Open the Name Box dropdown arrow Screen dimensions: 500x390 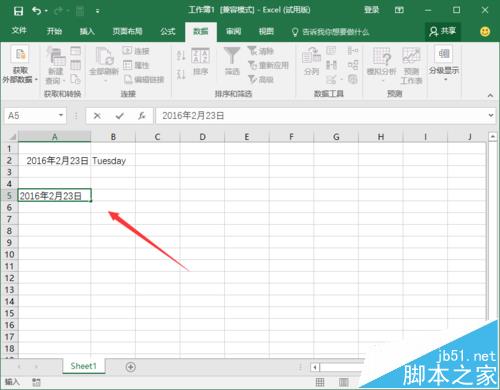(x=61, y=115)
